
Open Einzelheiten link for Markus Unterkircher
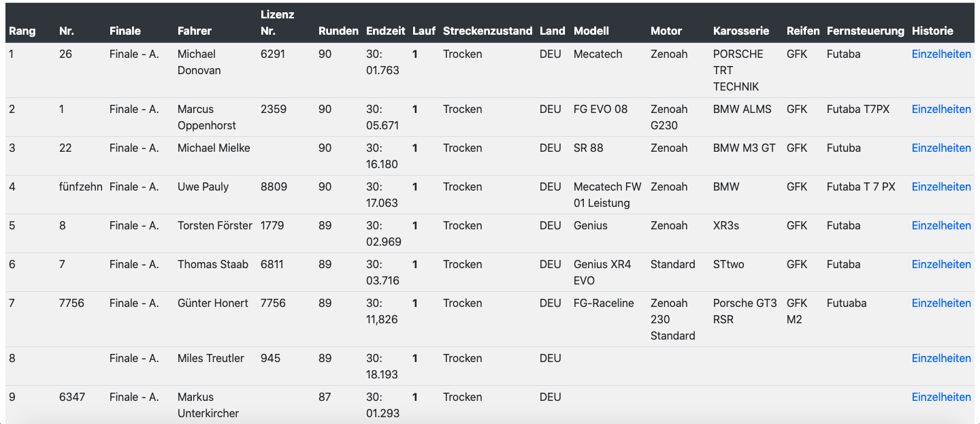[x=941, y=397]
